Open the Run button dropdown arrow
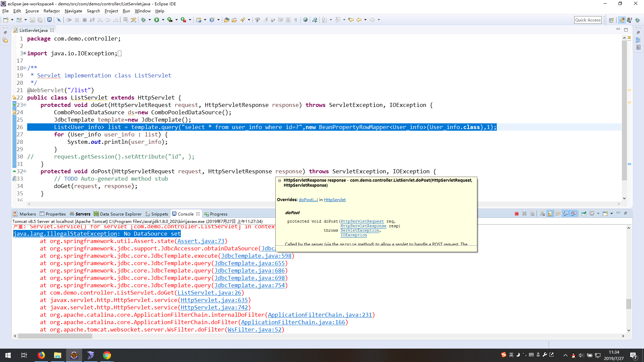Image resolution: width=644 pixels, height=362 pixels. tap(163, 20)
